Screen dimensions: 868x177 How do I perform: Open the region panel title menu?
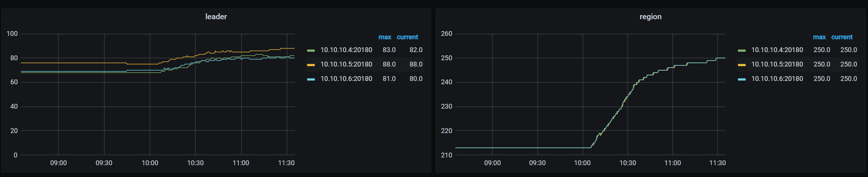[650, 17]
